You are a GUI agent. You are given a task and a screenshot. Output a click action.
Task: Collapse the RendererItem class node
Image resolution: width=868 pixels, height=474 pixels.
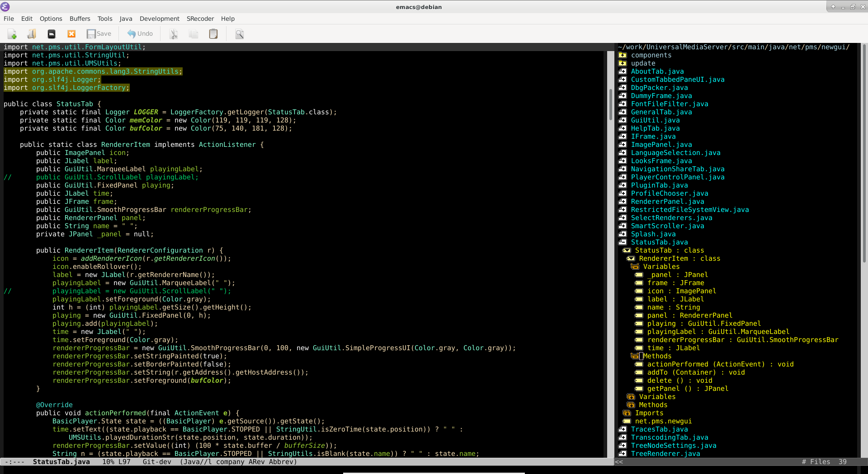631,258
